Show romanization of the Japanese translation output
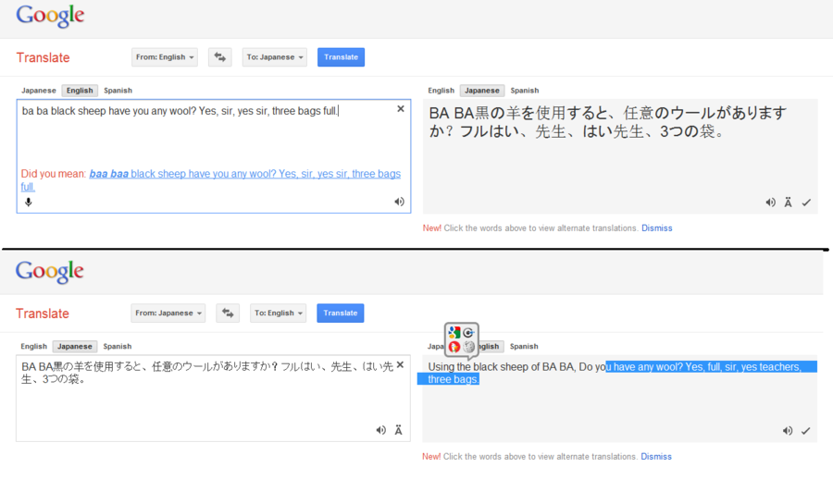Screen dimensions: 833x504 788,203
